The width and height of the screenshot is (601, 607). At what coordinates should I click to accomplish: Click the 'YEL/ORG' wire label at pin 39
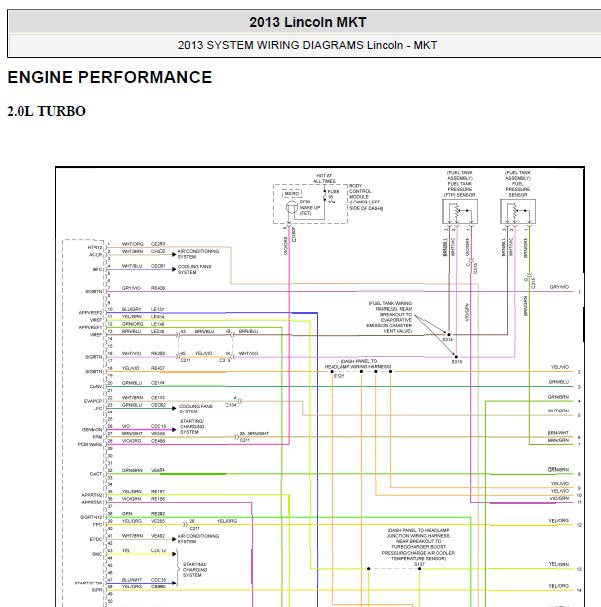pos(132,521)
